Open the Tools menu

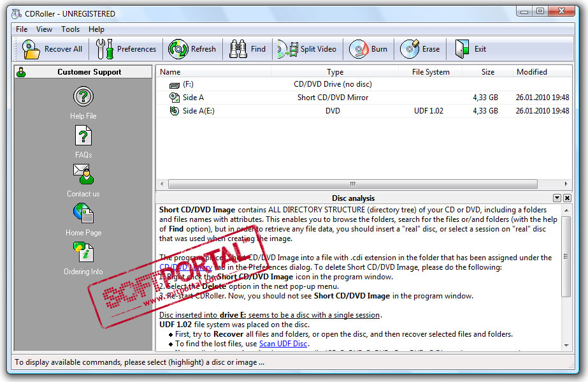point(71,29)
